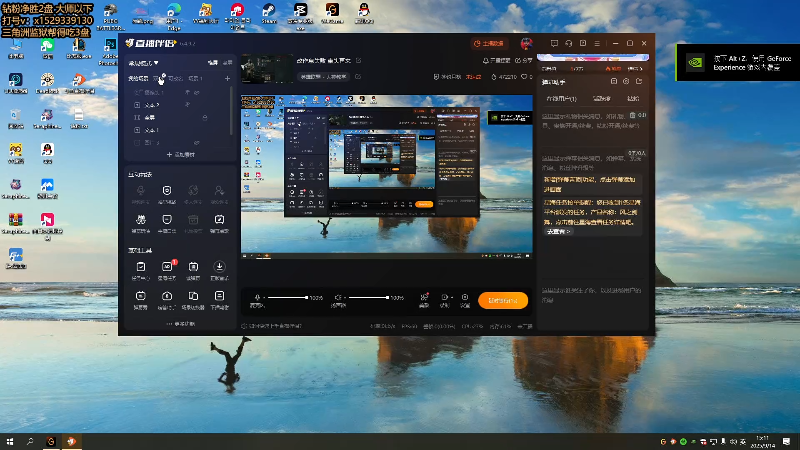The width and height of the screenshot is (800, 450).
Task: Click the beauty effects icon beside the record button
Action: [424, 297]
